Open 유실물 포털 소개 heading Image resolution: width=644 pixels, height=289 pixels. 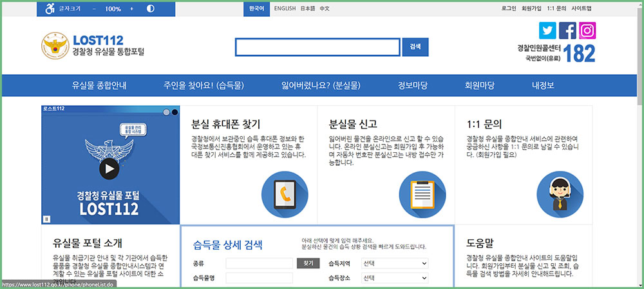tap(88, 243)
